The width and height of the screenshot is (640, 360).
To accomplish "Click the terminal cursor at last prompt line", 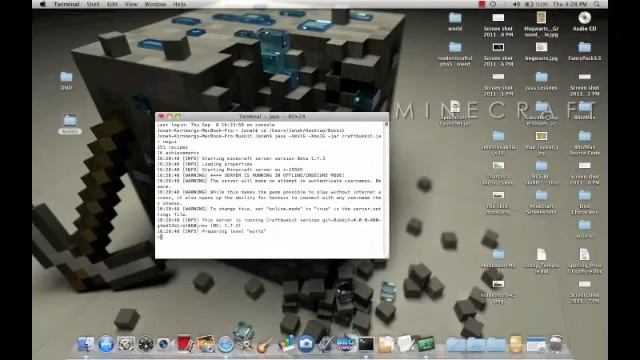I will point(162,237).
